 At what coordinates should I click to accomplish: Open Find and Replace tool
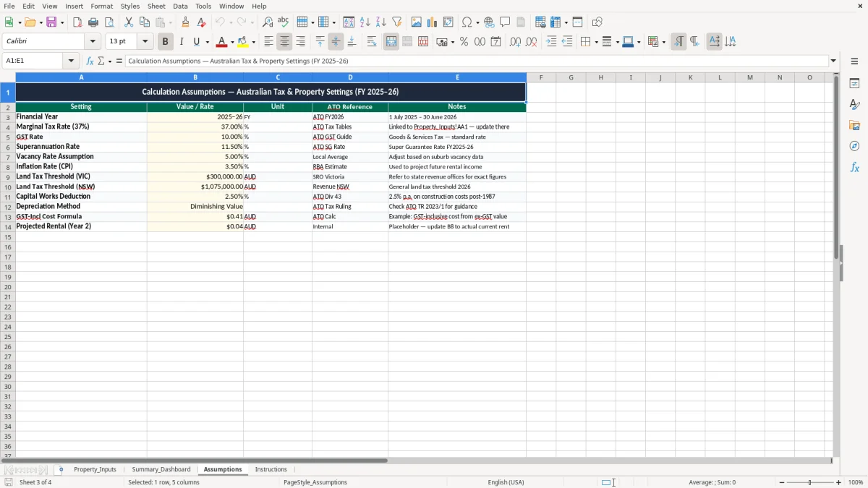coord(268,22)
